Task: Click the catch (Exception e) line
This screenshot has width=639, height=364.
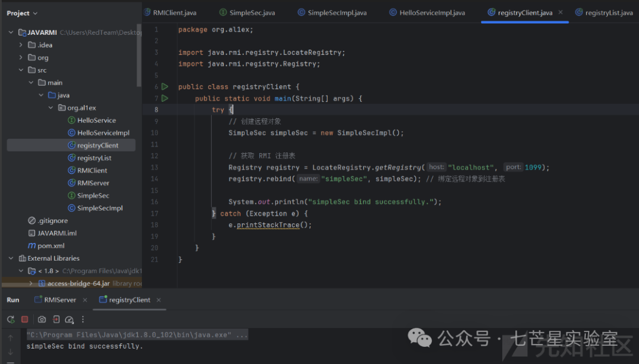Action: 260,214
